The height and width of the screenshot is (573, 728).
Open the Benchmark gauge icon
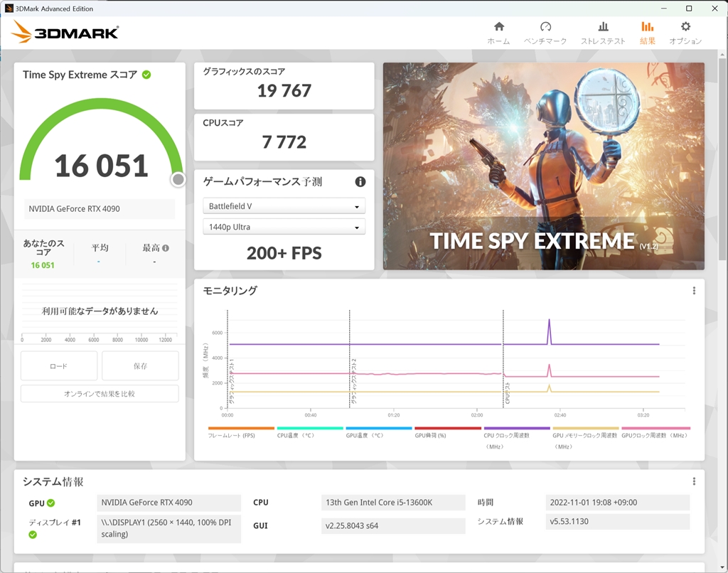coord(545,26)
